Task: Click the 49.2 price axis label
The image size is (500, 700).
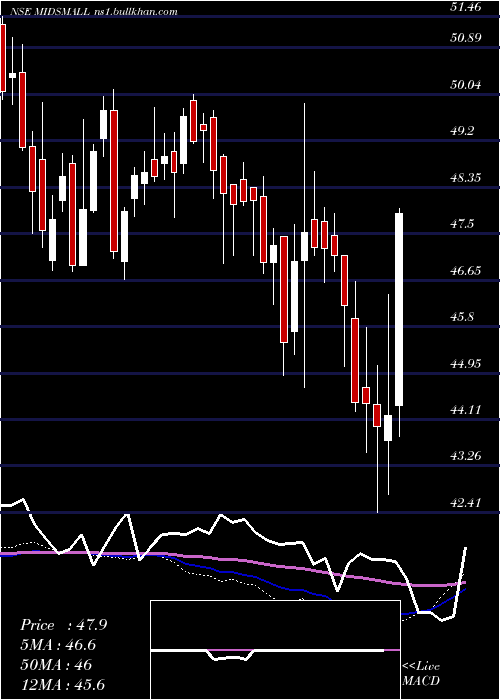Action: point(462,131)
